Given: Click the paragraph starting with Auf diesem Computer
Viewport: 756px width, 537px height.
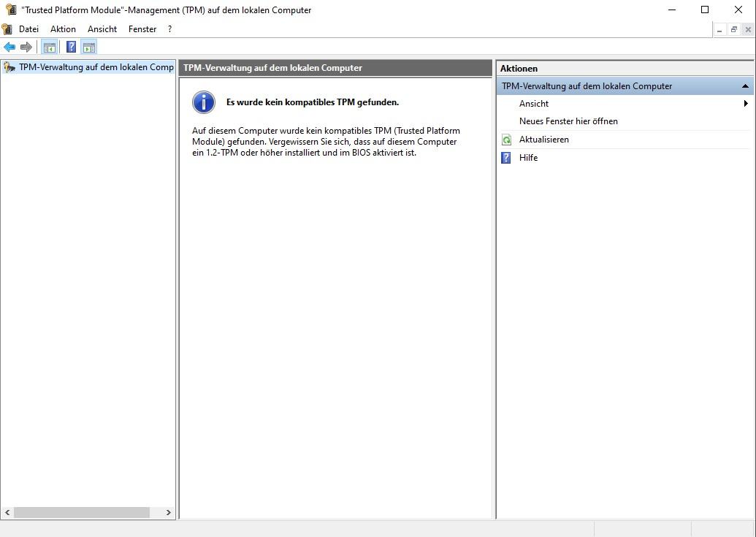Looking at the screenshot, I should [x=326, y=142].
